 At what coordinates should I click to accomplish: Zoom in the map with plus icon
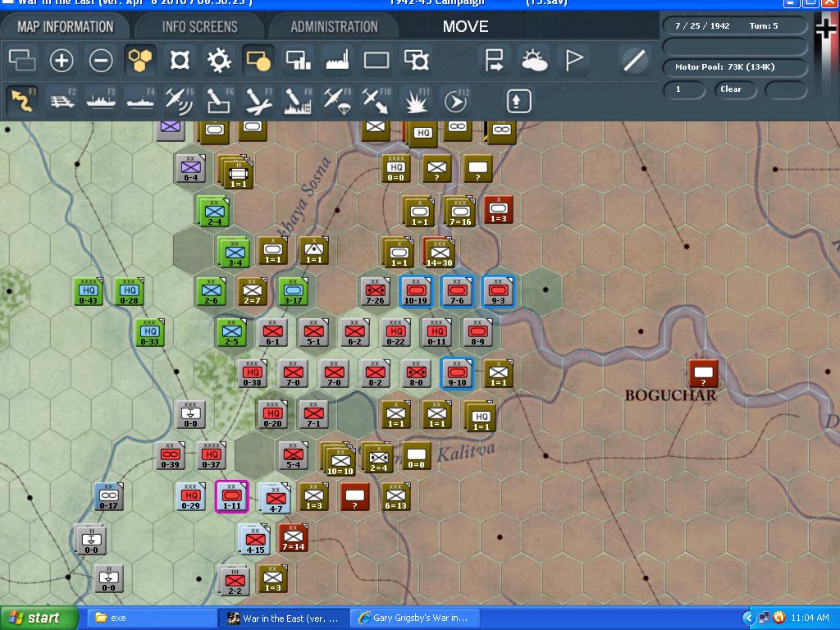click(62, 60)
